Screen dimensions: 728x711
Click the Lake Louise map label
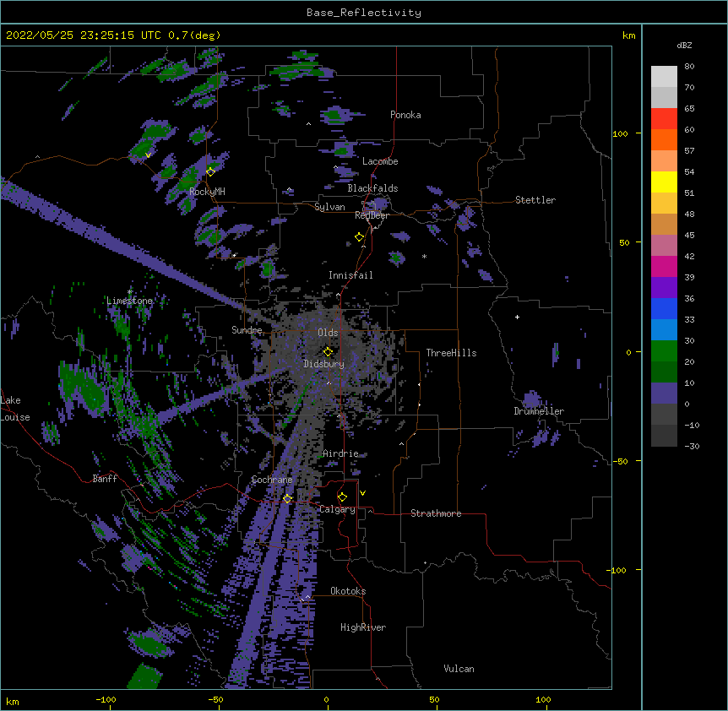pos(15,409)
